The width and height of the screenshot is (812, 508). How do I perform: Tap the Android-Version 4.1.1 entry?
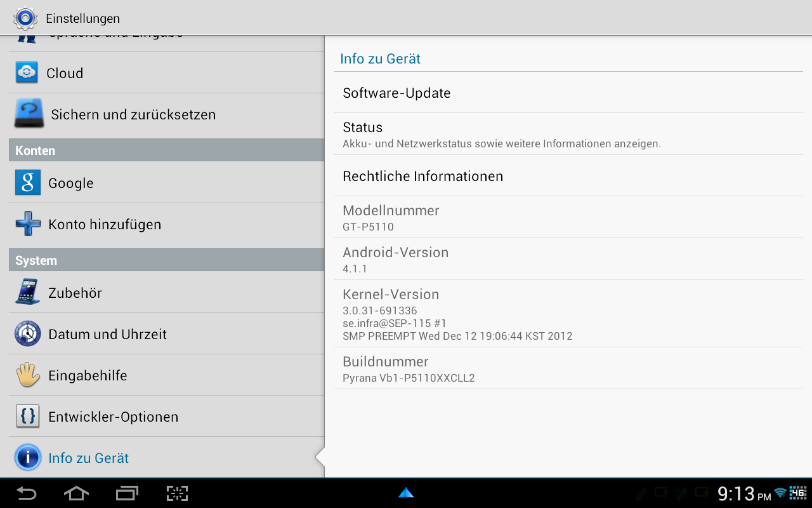(568, 260)
